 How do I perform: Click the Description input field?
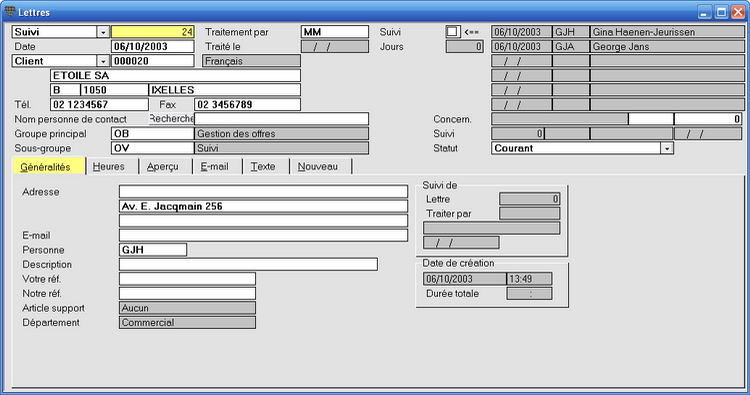coord(248,264)
